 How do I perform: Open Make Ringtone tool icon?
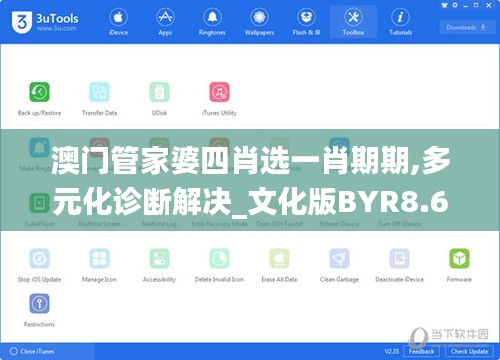(39, 147)
